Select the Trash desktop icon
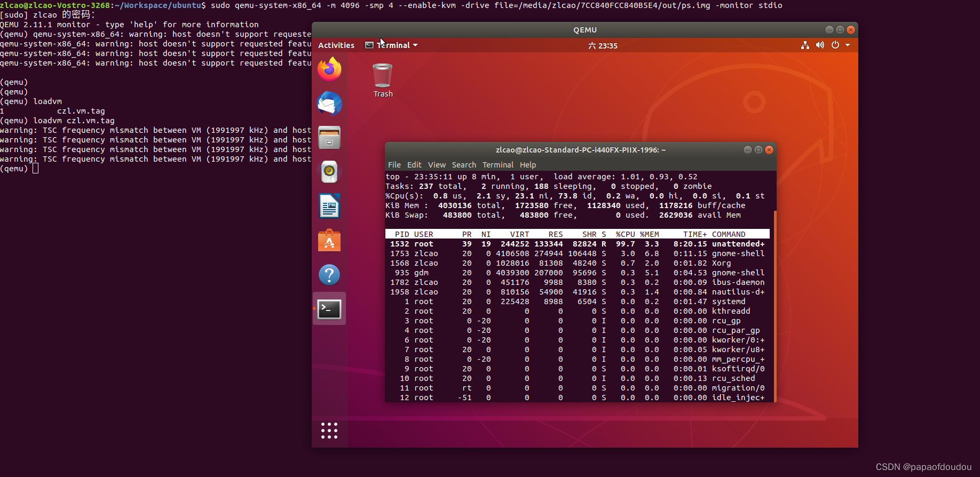Screen dimensions: 980x477 383,81
